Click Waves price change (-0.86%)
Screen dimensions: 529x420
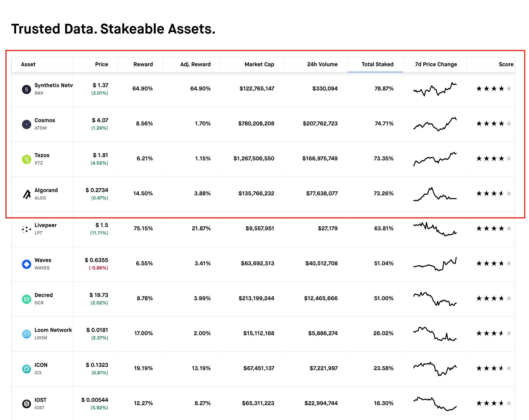(x=98, y=268)
